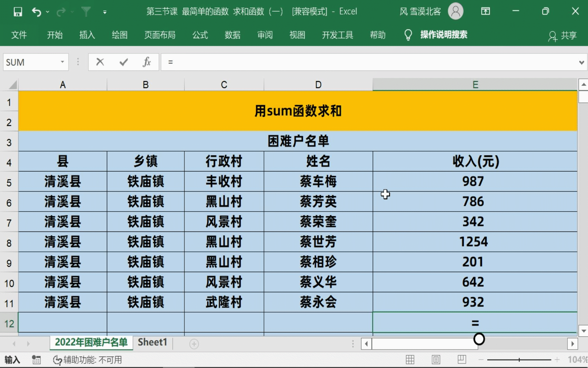Switch to Normal view in the status bar
The image size is (588, 368).
tap(410, 359)
